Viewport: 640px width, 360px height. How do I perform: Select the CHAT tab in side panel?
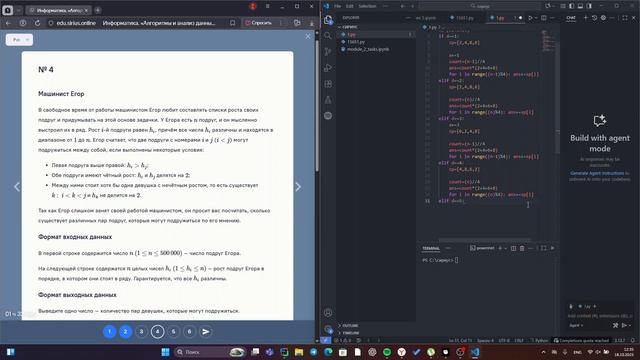coord(571,18)
